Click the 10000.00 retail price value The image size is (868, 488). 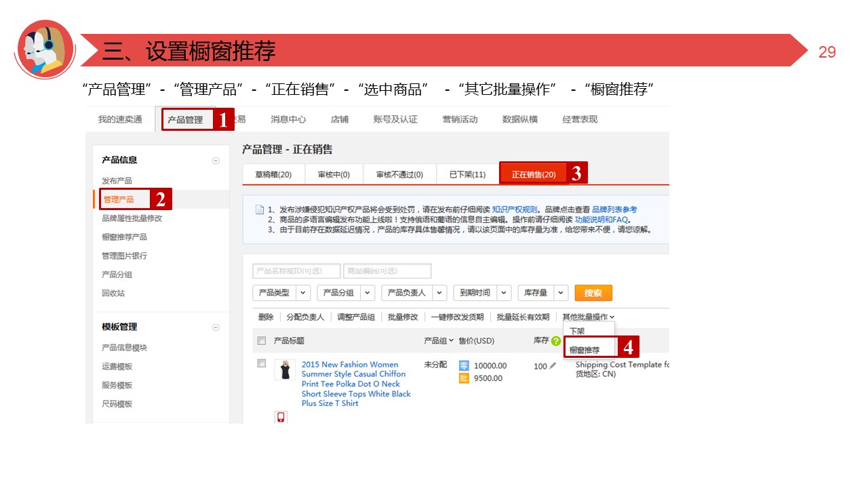click(490, 366)
